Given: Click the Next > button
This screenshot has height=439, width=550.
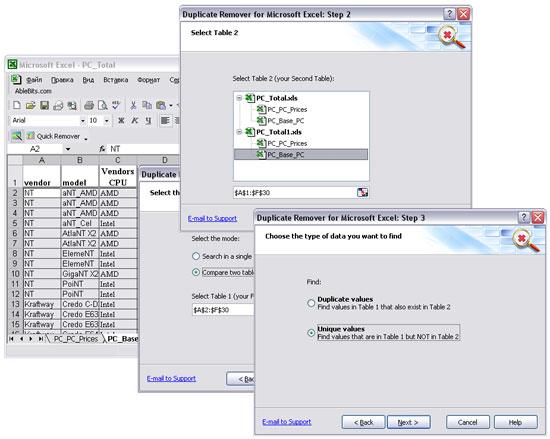Looking at the screenshot, I should tap(408, 422).
